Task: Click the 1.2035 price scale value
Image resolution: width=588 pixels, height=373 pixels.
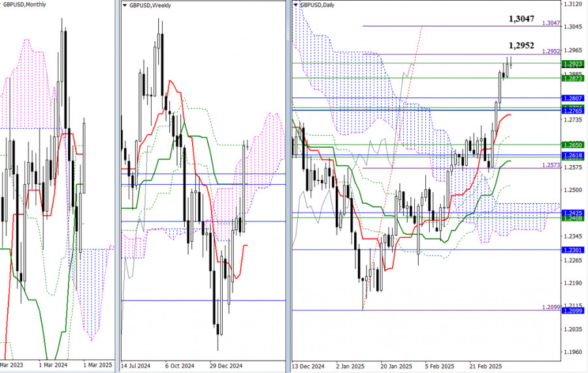Action: (x=574, y=329)
